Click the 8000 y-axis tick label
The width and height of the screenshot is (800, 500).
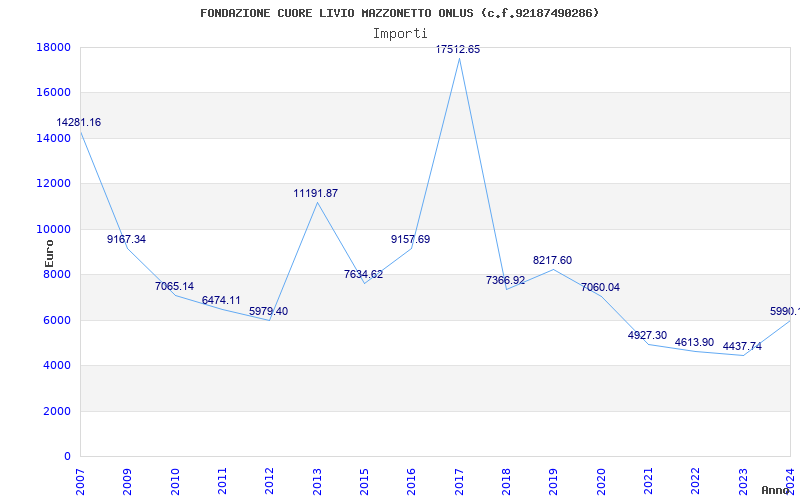coord(57,274)
